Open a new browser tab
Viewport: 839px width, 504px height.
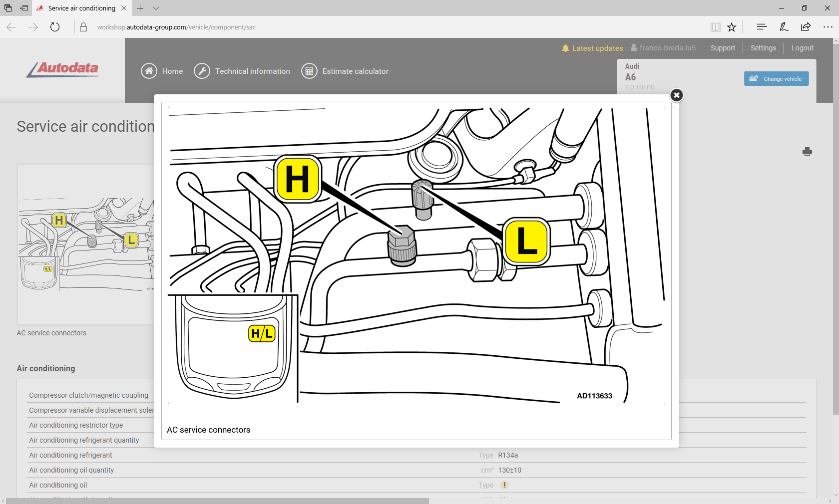tap(140, 8)
